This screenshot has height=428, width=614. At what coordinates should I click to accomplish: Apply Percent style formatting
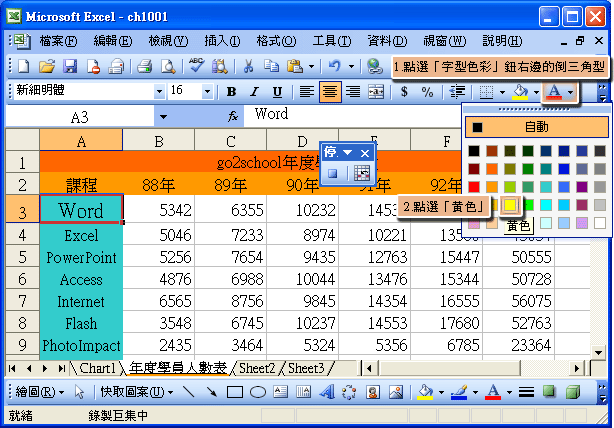(x=427, y=92)
